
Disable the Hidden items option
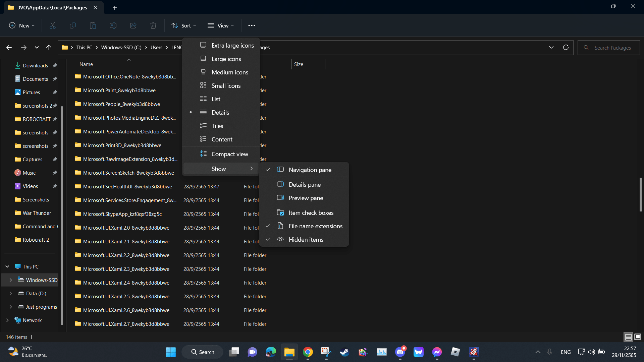click(306, 239)
